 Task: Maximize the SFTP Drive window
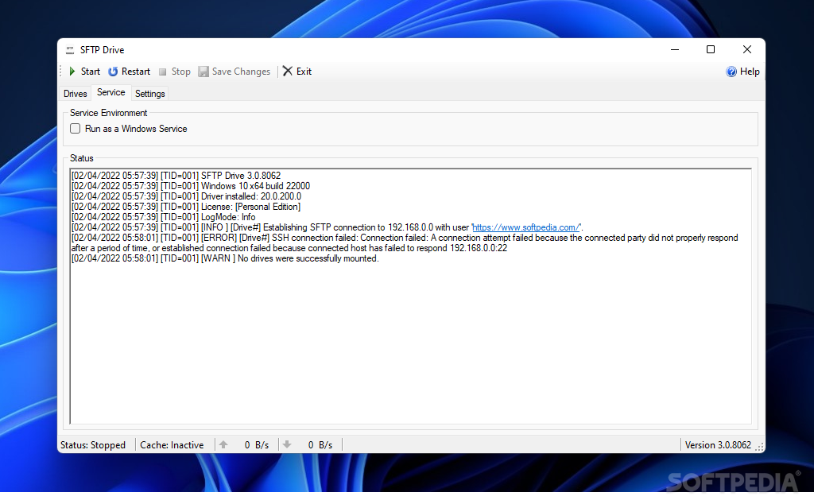tap(711, 49)
